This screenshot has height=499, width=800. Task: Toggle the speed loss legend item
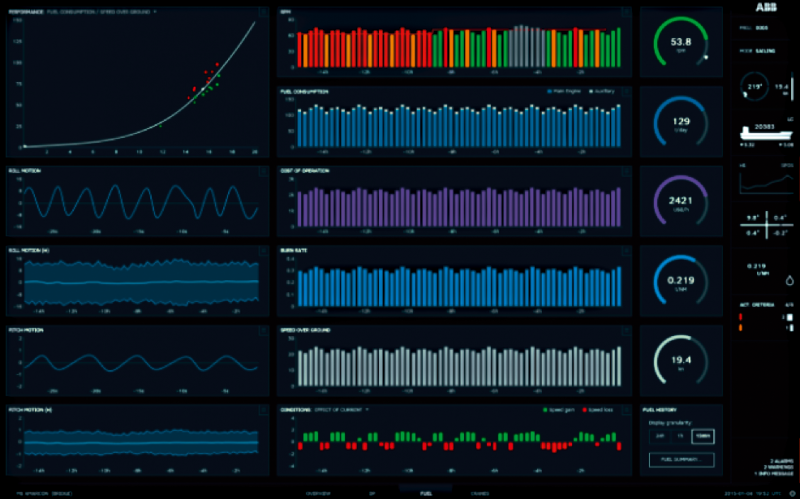(597, 411)
